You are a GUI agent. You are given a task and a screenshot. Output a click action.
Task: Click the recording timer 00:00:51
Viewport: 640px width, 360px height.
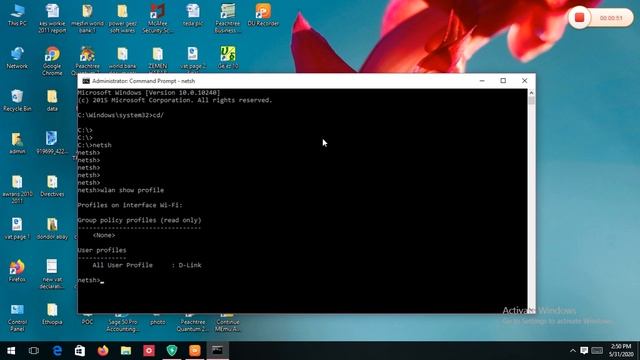click(x=611, y=18)
